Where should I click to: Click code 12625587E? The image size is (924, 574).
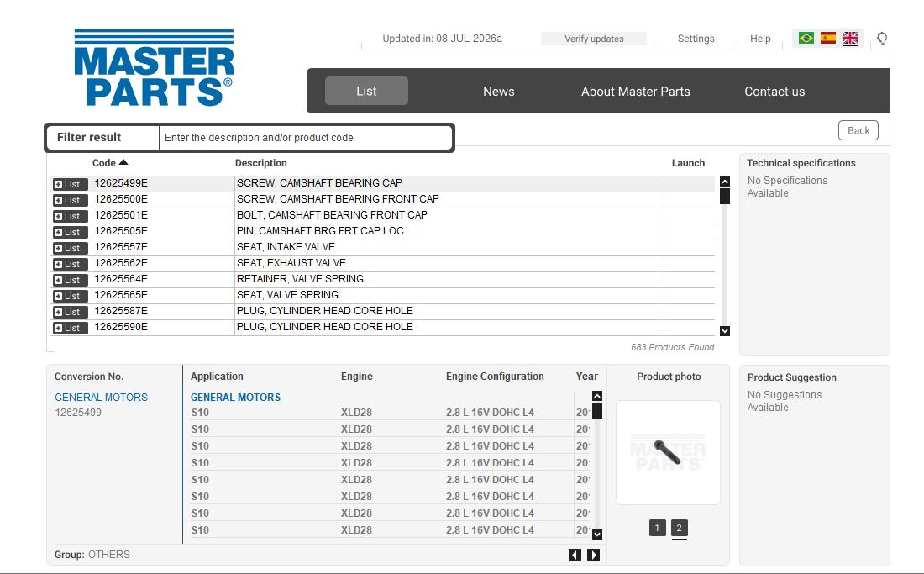point(121,311)
